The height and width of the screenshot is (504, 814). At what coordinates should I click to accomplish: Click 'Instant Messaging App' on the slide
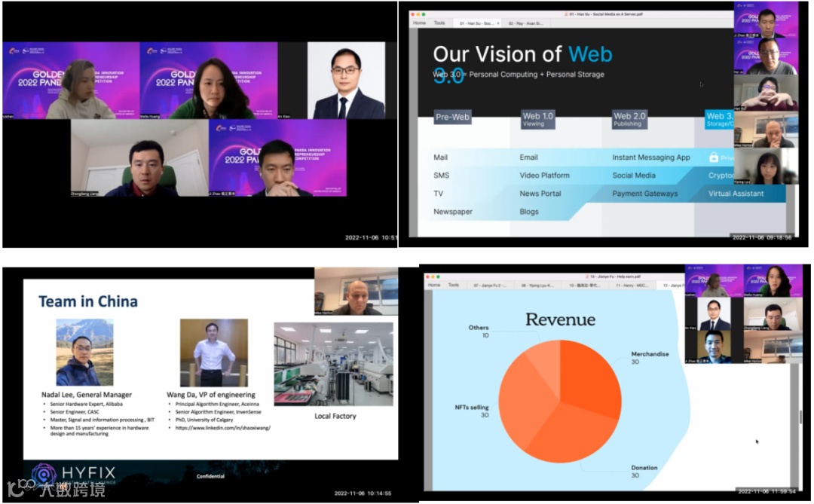click(x=651, y=157)
